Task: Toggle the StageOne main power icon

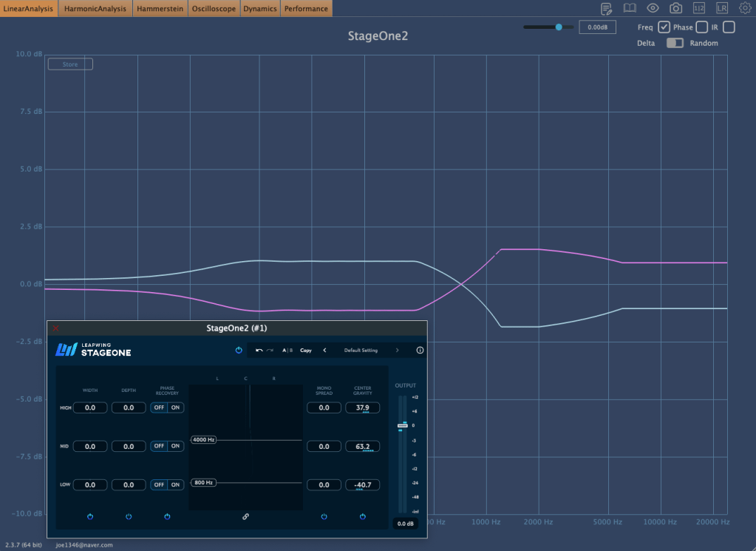Action: coord(239,350)
